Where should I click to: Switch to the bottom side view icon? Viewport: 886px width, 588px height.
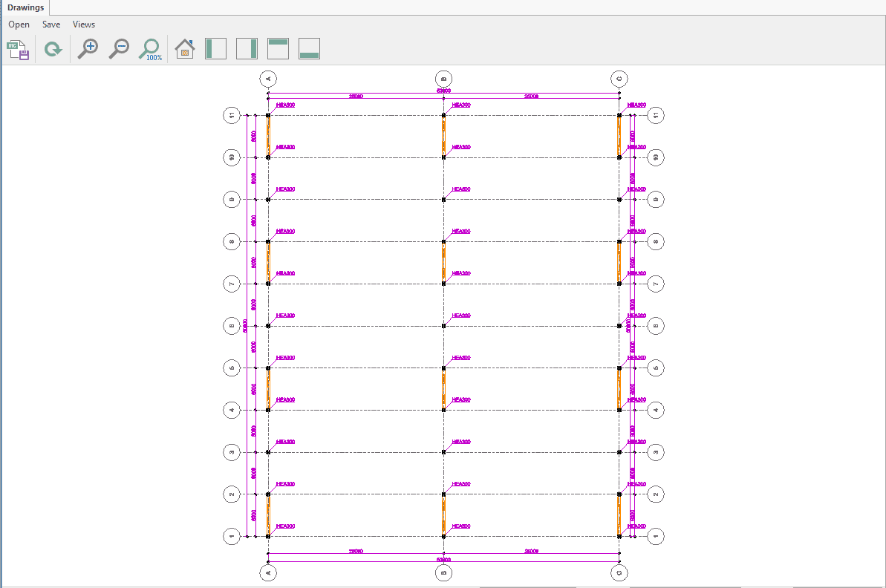[x=309, y=50]
